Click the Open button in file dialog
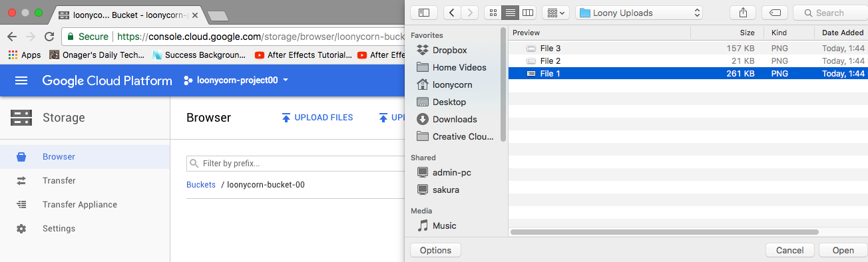 (843, 251)
